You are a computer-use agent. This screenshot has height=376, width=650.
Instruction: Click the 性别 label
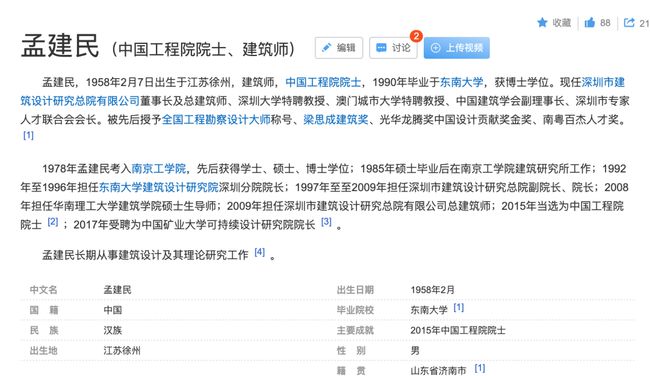tap(351, 351)
